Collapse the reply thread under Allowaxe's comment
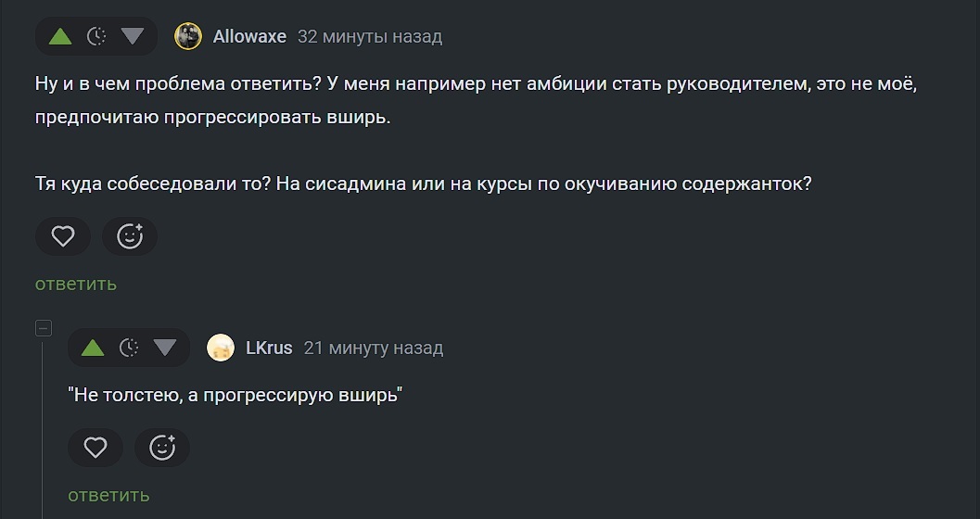This screenshot has width=980, height=519. (x=43, y=328)
